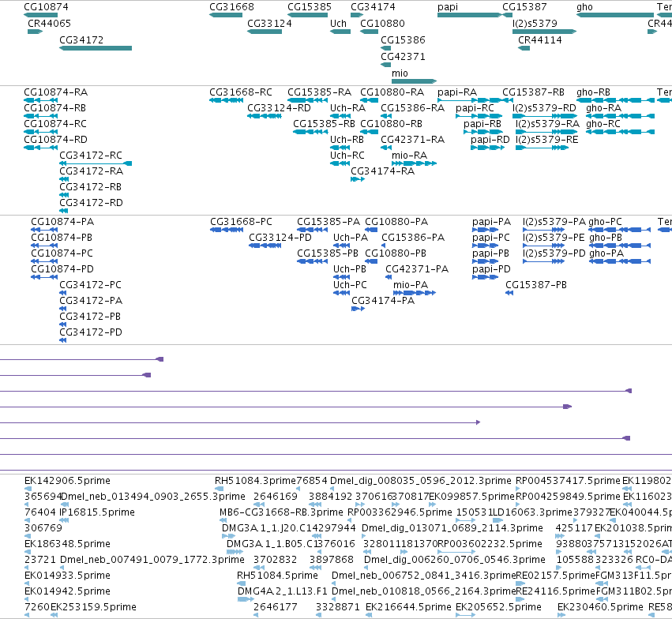Click protein CG34174-PA

click(383, 301)
